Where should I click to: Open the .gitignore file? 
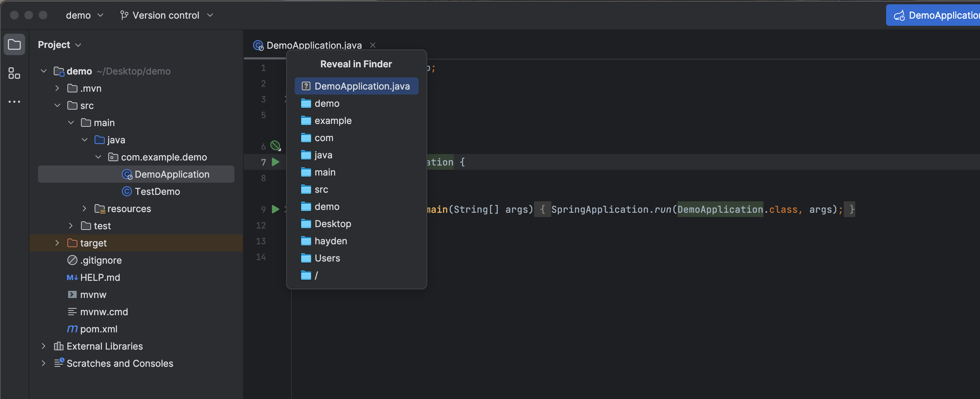click(x=100, y=260)
